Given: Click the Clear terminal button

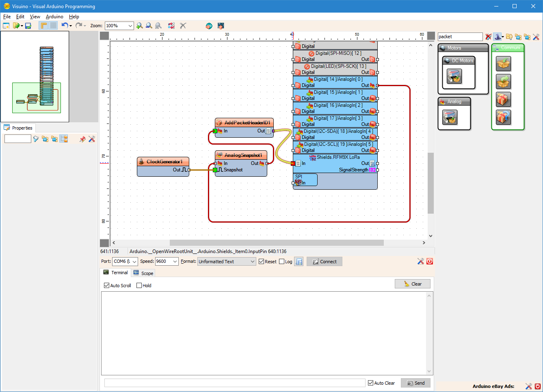Looking at the screenshot, I should (x=413, y=284).
